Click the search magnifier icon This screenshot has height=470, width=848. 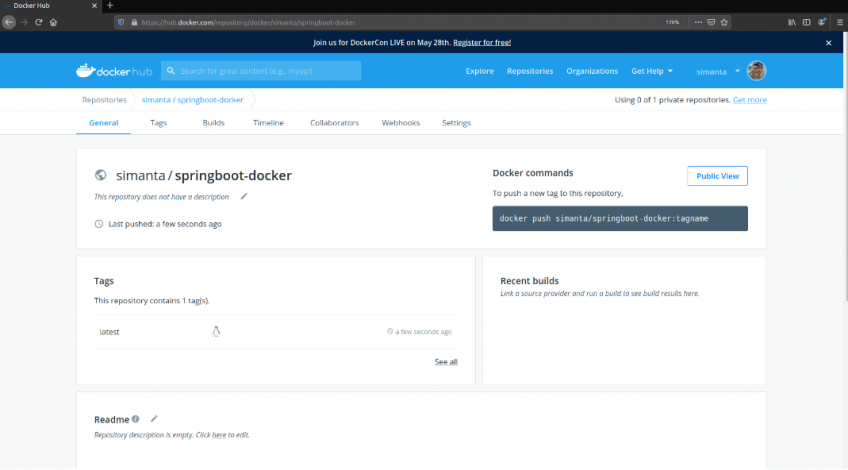click(x=170, y=71)
